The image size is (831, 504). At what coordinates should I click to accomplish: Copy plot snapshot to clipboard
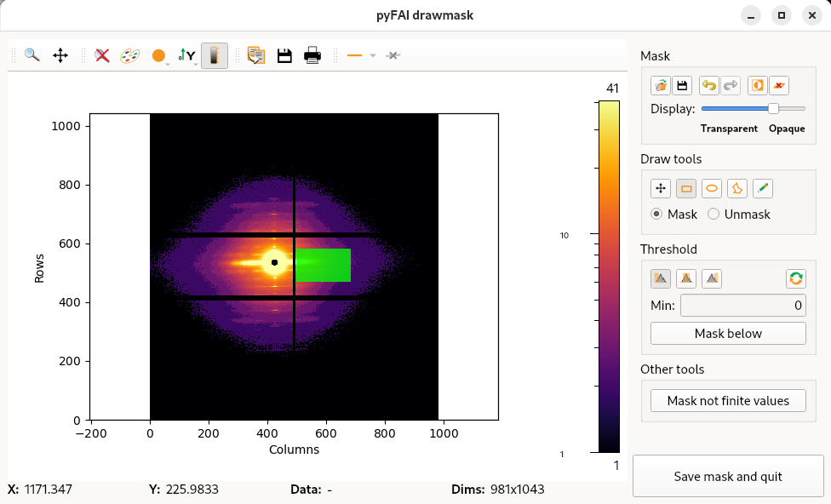(x=256, y=55)
